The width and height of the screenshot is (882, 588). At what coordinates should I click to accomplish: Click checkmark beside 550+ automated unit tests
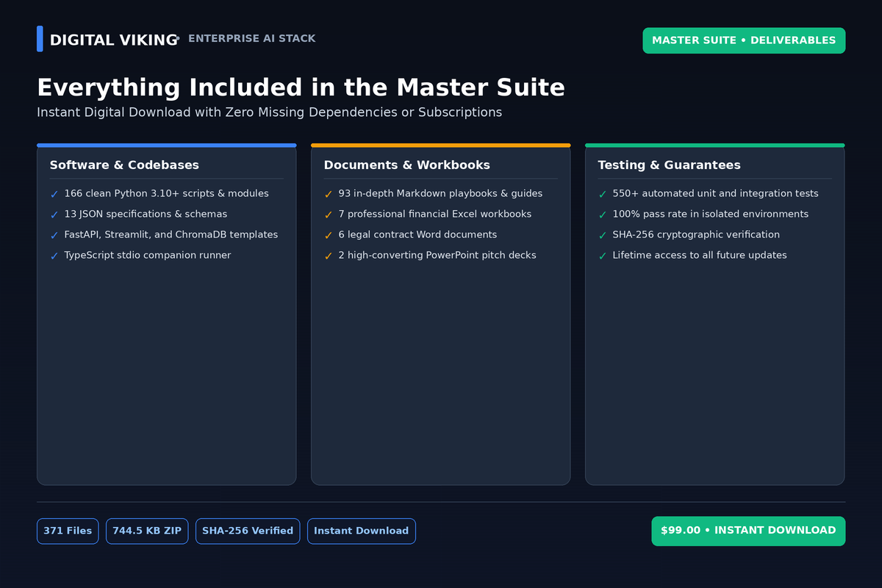[x=603, y=194]
